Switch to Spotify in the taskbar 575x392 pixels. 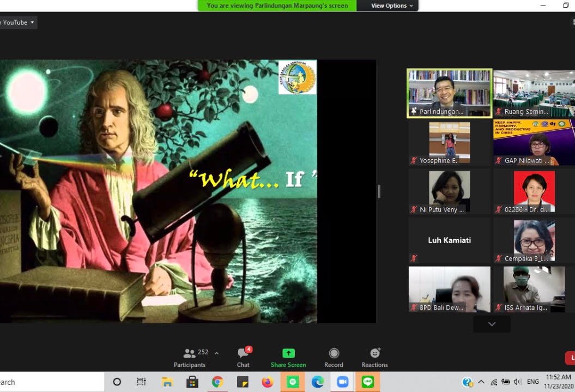coord(293,382)
